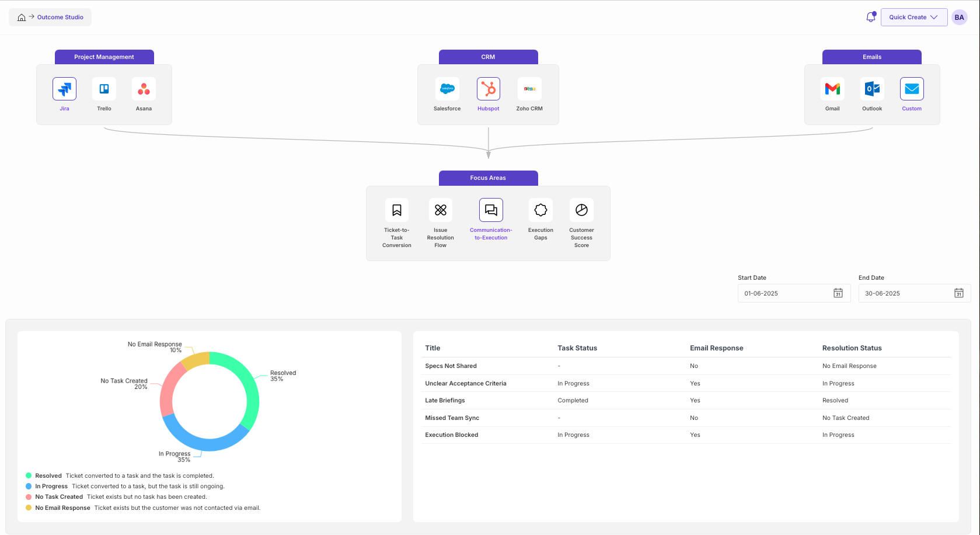Select the Zoho CRM icon
The width and height of the screenshot is (980, 535).
[x=529, y=89]
